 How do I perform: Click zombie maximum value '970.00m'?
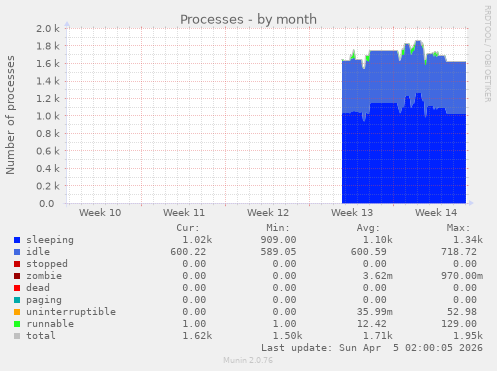click(x=462, y=276)
